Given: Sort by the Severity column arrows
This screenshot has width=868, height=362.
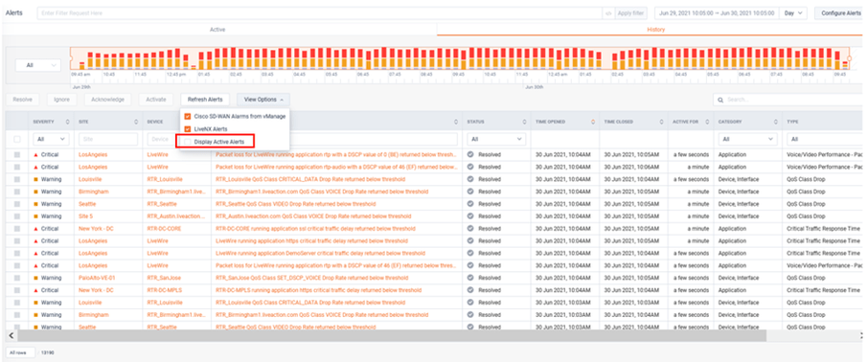Looking at the screenshot, I should click(67, 122).
